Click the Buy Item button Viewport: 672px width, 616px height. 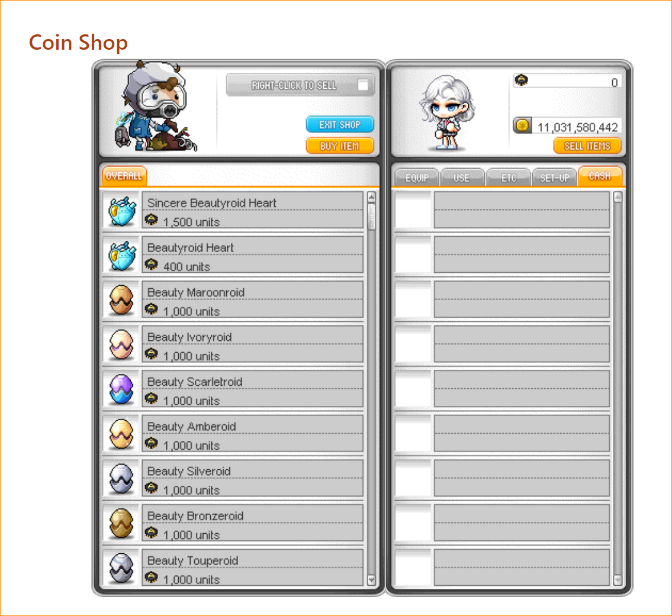(x=340, y=146)
